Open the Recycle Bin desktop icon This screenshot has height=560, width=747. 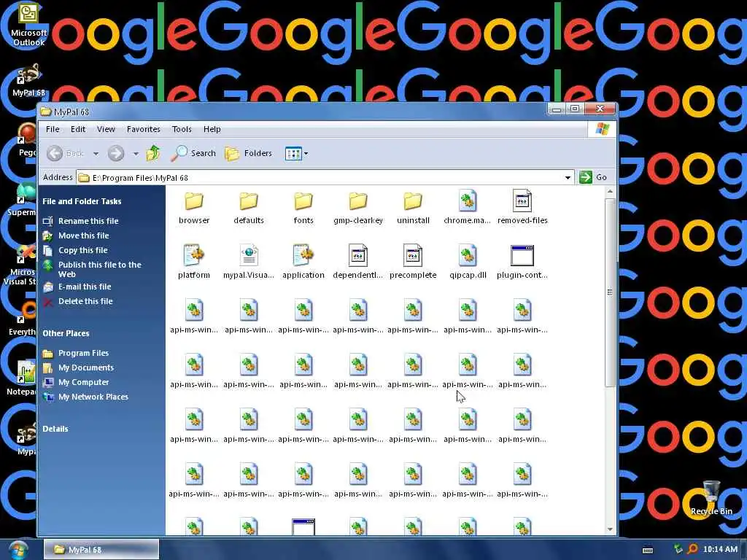(x=711, y=498)
